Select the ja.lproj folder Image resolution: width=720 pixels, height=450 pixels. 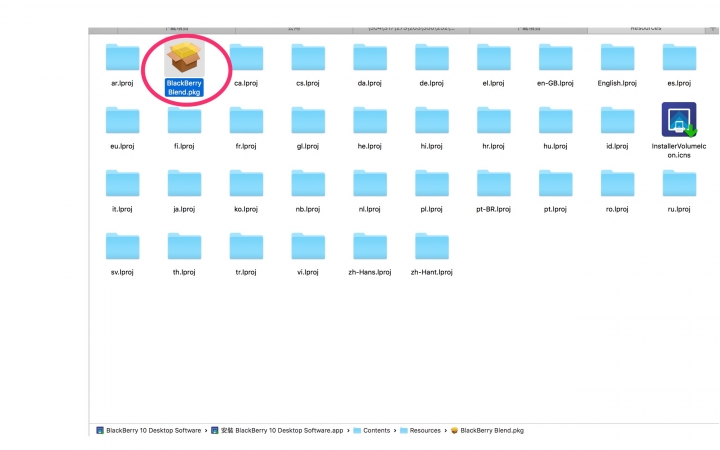point(184,183)
